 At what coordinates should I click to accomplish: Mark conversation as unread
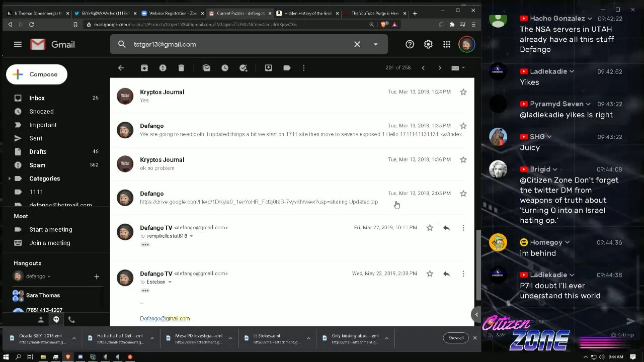tap(206, 68)
